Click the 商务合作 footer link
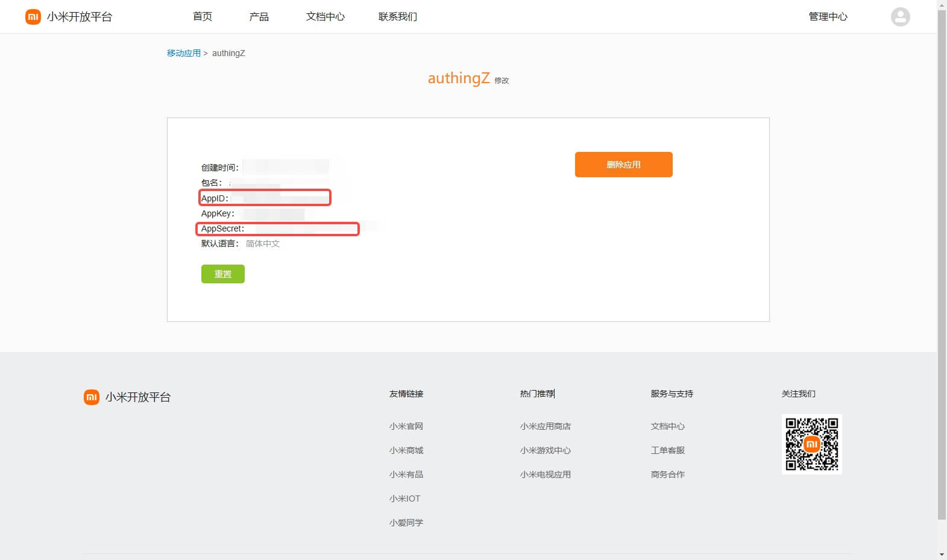Viewport: 947px width, 560px height. point(668,474)
